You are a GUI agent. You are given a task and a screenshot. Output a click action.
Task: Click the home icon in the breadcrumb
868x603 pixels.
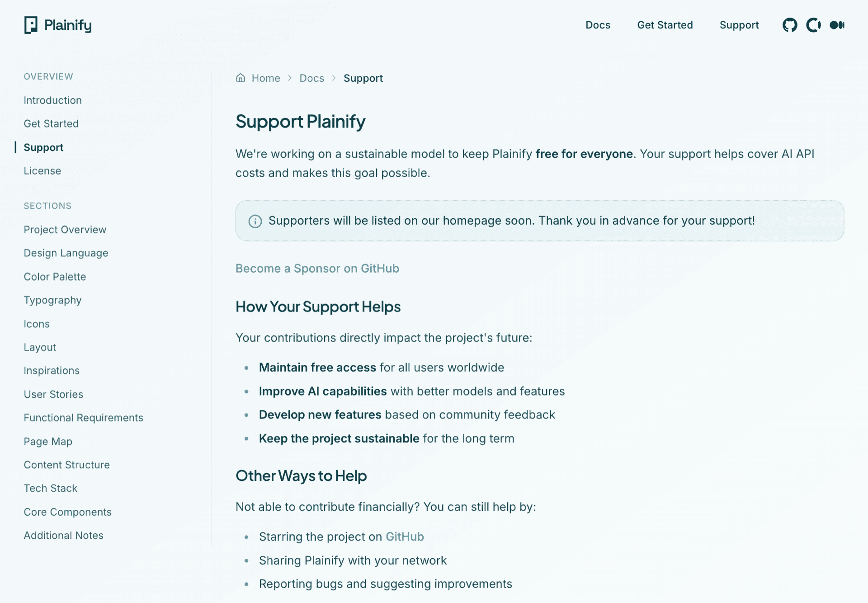[240, 78]
